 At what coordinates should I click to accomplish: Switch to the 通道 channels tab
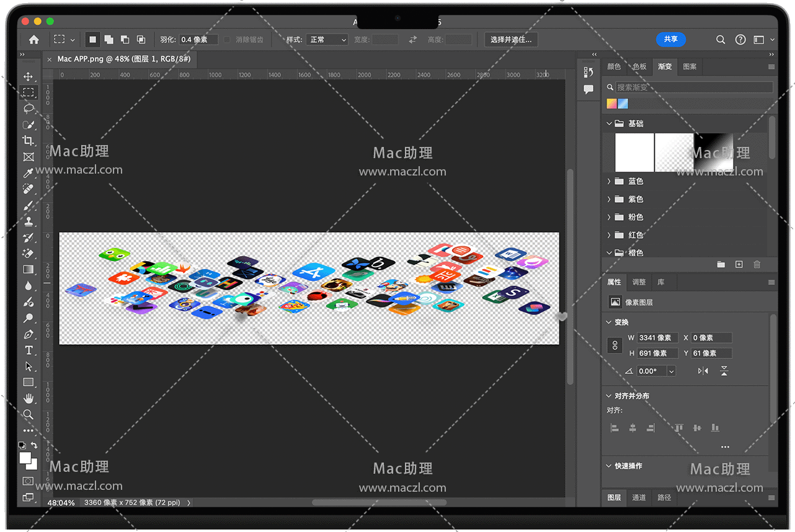click(639, 497)
